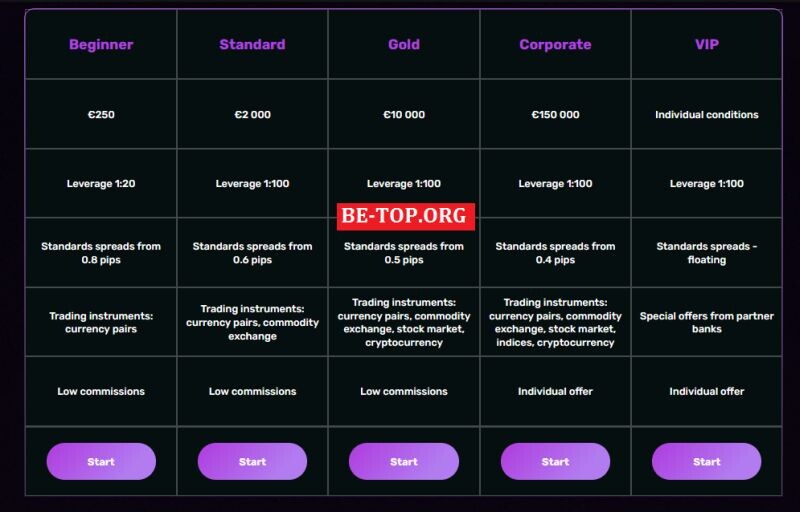Click spreads from 0.4 pips cell
The width and height of the screenshot is (800, 512).
(555, 253)
